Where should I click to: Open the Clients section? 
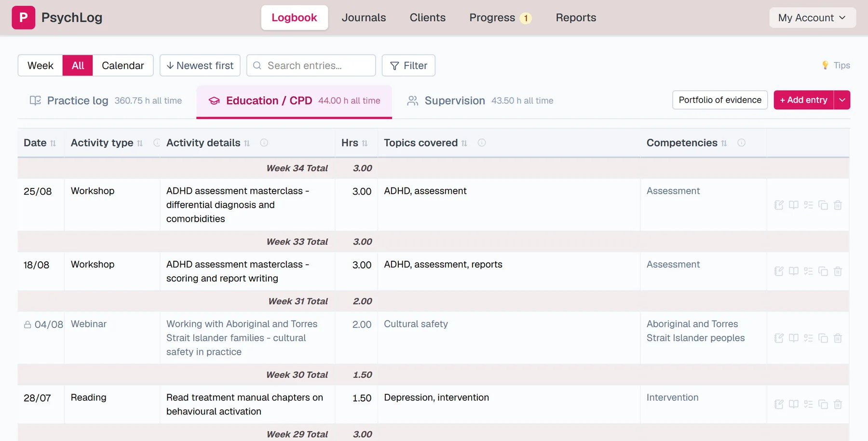tap(428, 17)
